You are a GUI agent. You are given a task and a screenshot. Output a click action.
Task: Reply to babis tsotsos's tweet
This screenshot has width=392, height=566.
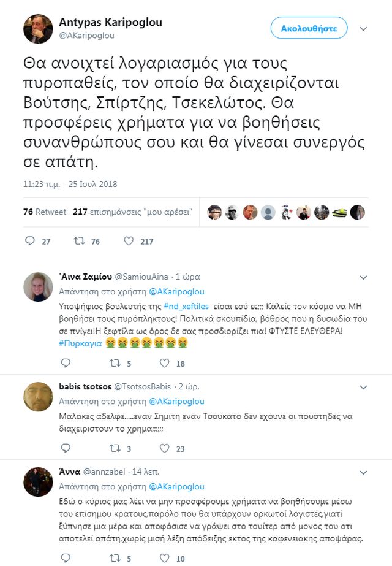tap(66, 449)
